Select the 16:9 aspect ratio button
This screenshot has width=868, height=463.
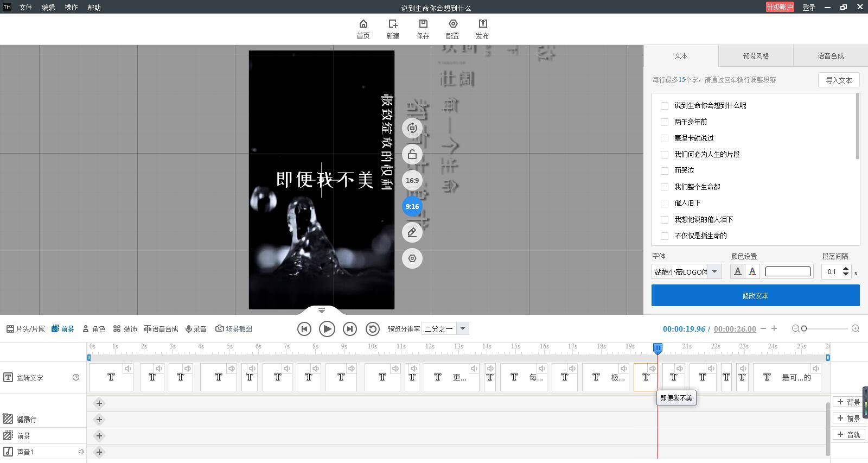coord(412,180)
